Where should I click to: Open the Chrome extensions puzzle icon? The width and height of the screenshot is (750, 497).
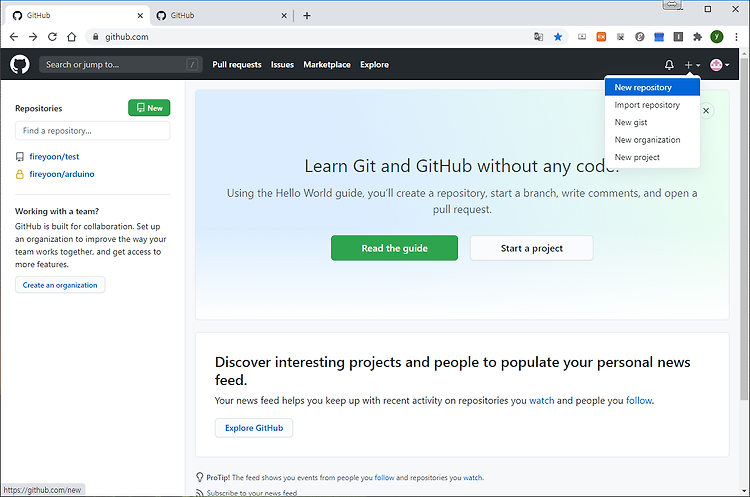coord(697,37)
